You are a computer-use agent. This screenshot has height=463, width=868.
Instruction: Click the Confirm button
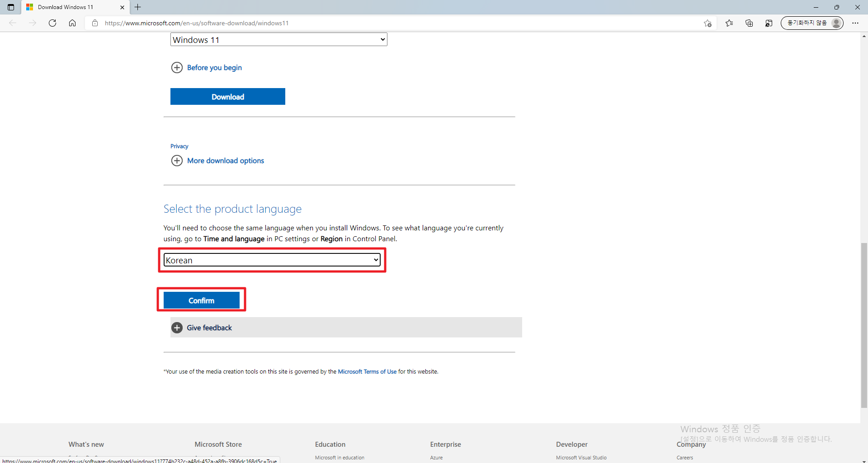(x=202, y=300)
